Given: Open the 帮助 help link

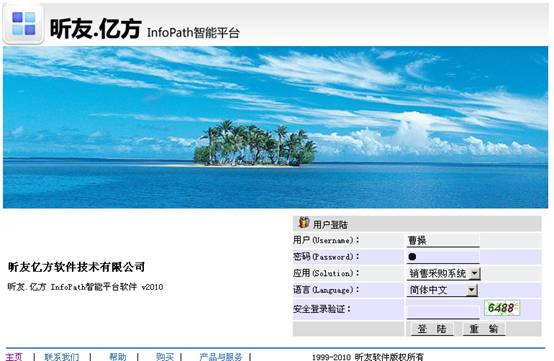Looking at the screenshot, I should [118, 357].
